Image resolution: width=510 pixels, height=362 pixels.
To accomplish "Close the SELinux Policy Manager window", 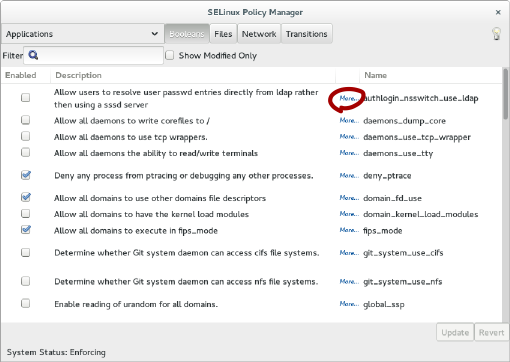I will click(498, 12).
